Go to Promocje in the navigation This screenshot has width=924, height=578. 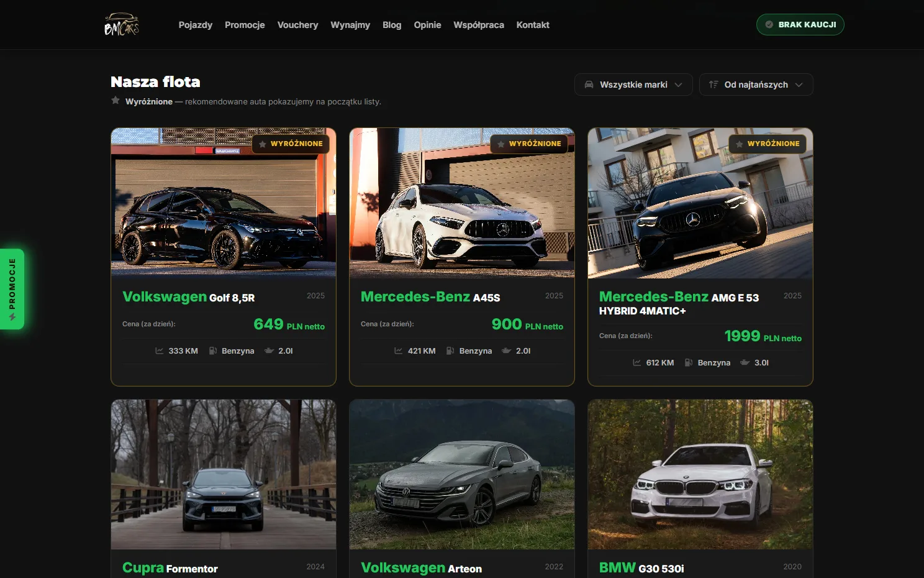(x=245, y=25)
